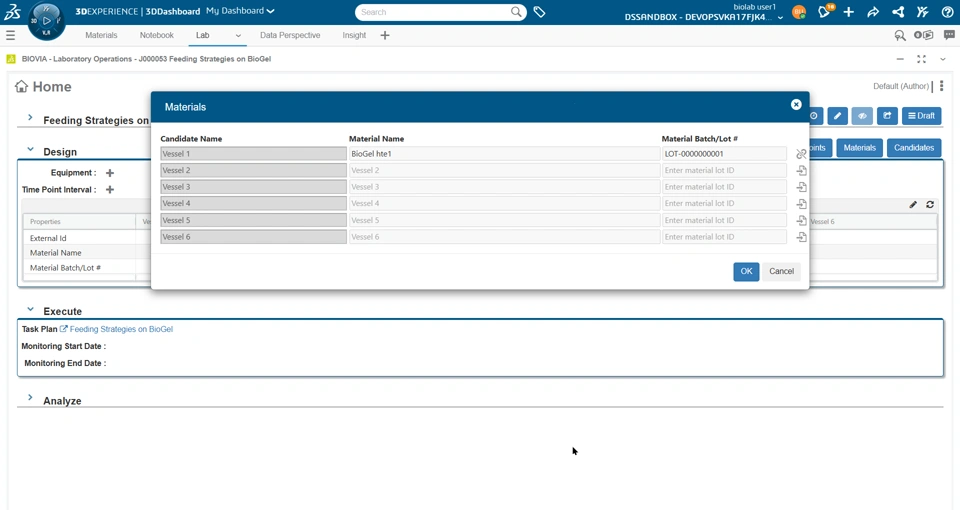Image resolution: width=960 pixels, height=510 pixels.
Task: Click the LOT-0000000001 batch field
Action: coord(724,154)
